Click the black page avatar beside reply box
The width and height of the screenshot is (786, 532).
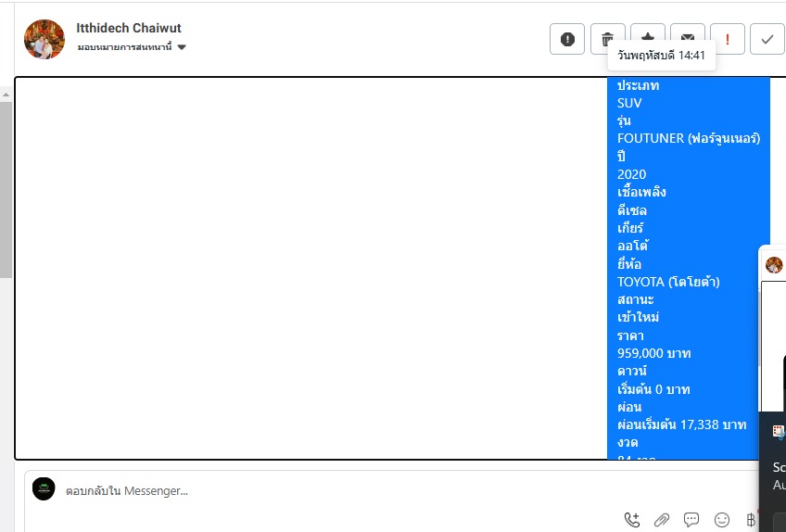(44, 488)
